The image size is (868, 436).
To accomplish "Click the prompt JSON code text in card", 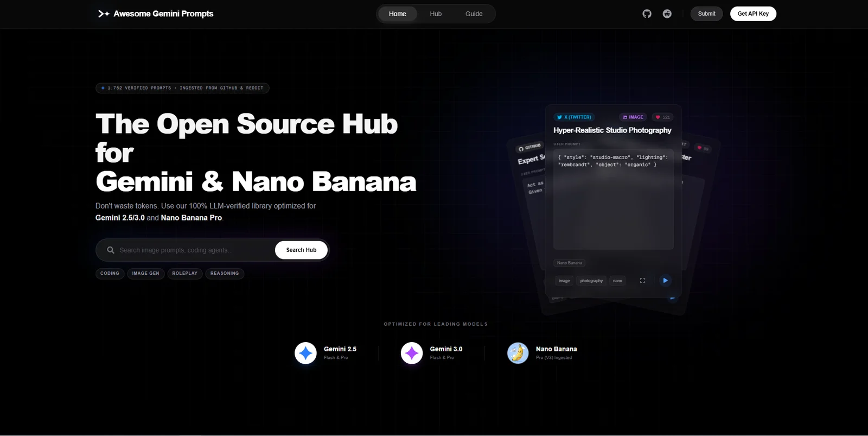I will pyautogui.click(x=613, y=161).
